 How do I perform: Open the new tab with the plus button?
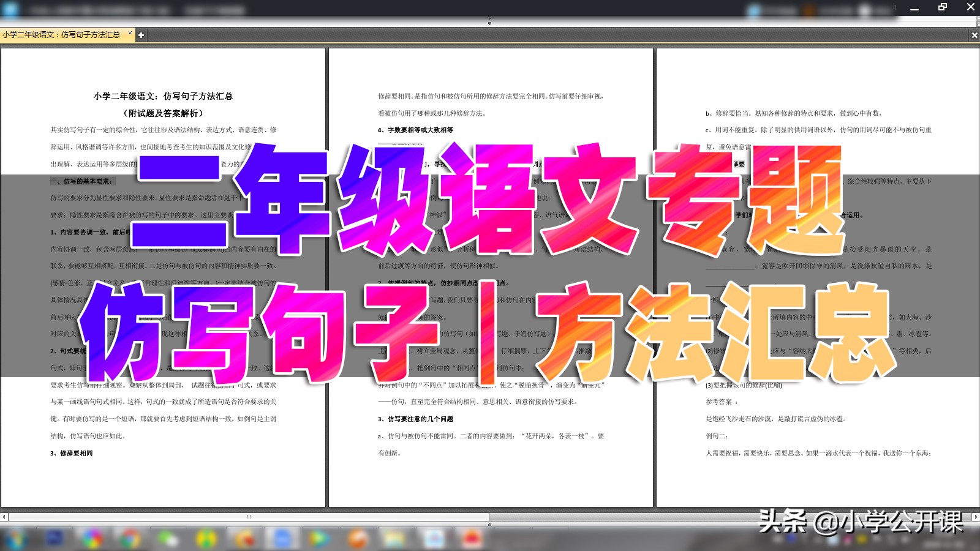tap(141, 36)
